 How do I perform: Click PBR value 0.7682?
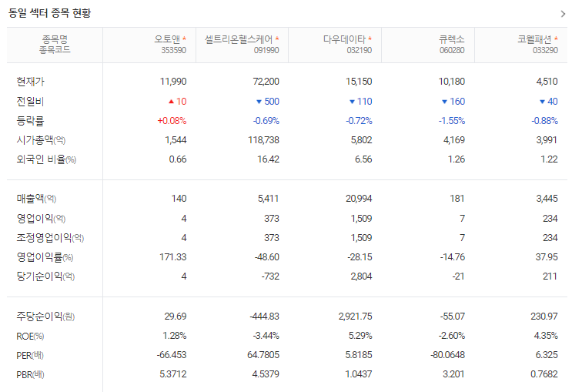pos(544,374)
